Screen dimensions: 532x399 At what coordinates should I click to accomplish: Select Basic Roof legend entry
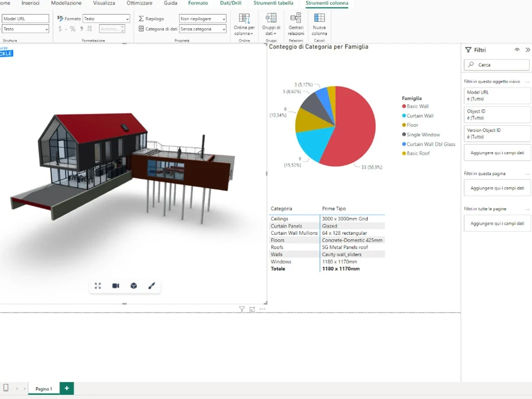click(x=416, y=153)
